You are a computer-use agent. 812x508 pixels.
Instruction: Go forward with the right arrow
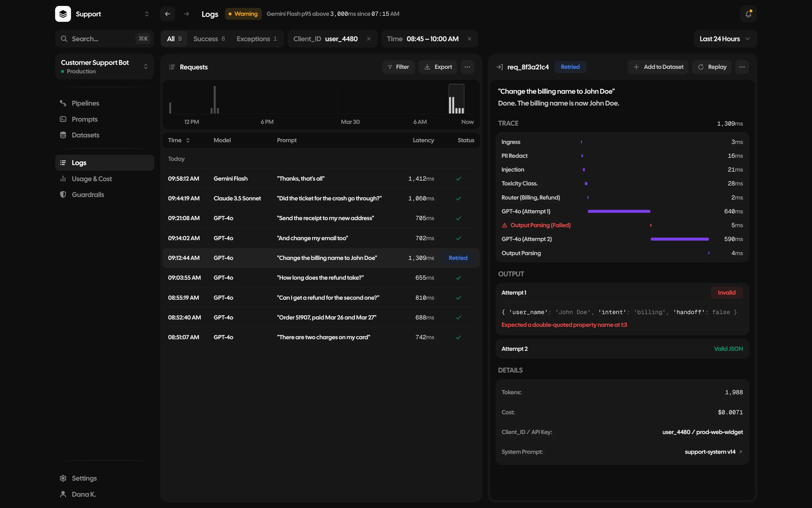coord(187,14)
